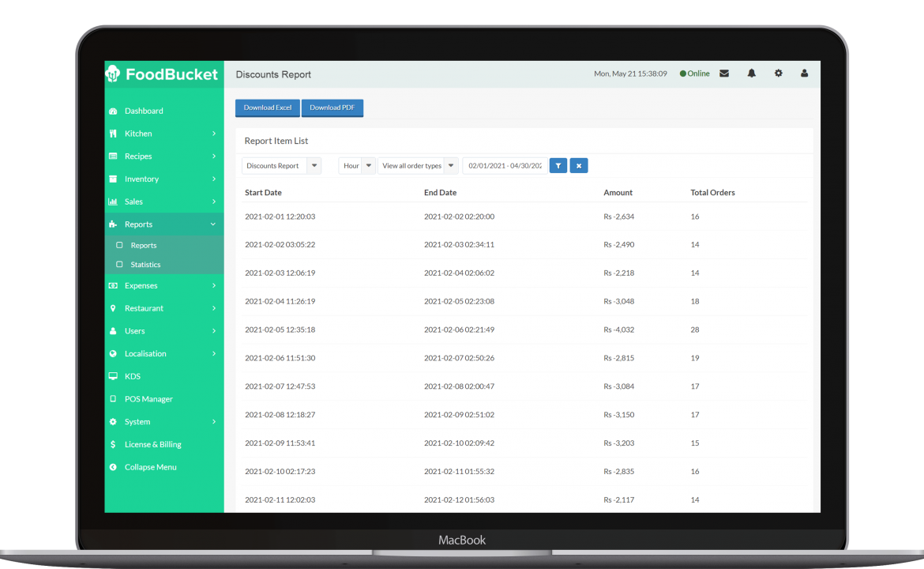
Task: Expand the Recipes menu chevron
Action: click(x=214, y=156)
